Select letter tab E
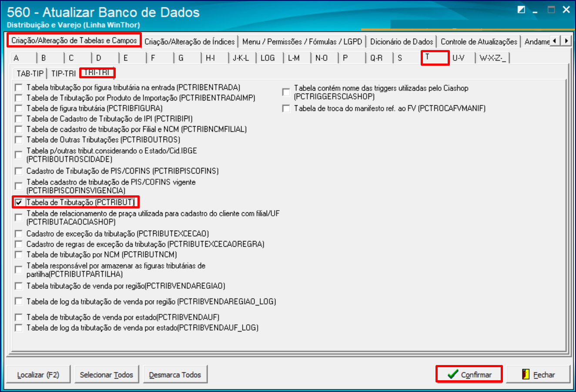Image resolution: width=576 pixels, height=392 pixels. pyautogui.click(x=134, y=58)
